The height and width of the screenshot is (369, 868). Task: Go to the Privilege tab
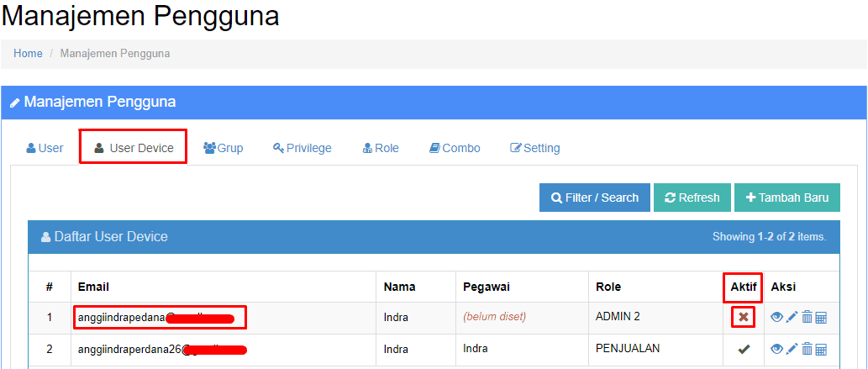coord(302,148)
